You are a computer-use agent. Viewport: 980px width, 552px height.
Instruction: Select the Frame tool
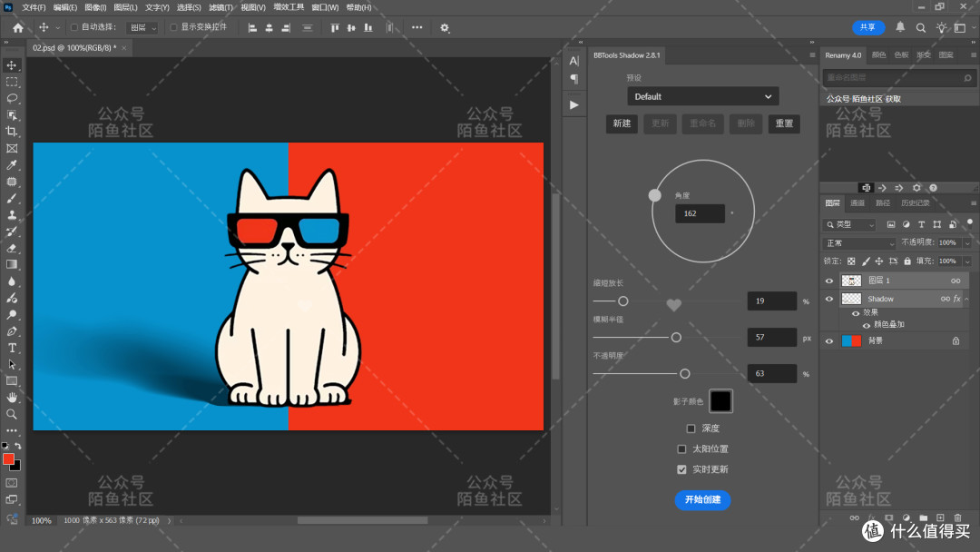click(x=12, y=148)
